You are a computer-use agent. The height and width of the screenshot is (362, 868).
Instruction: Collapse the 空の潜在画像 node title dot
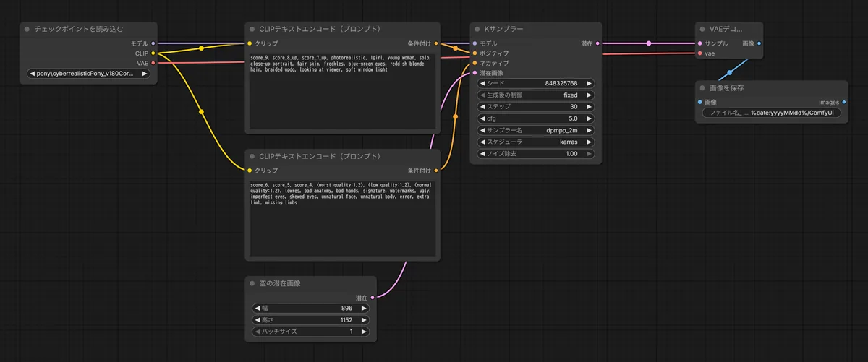point(252,283)
